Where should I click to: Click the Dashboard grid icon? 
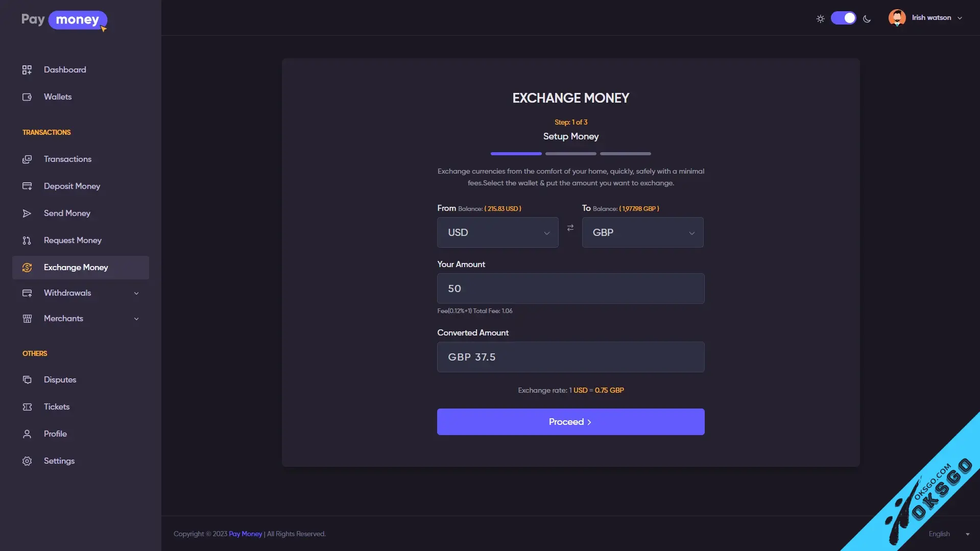click(x=27, y=70)
